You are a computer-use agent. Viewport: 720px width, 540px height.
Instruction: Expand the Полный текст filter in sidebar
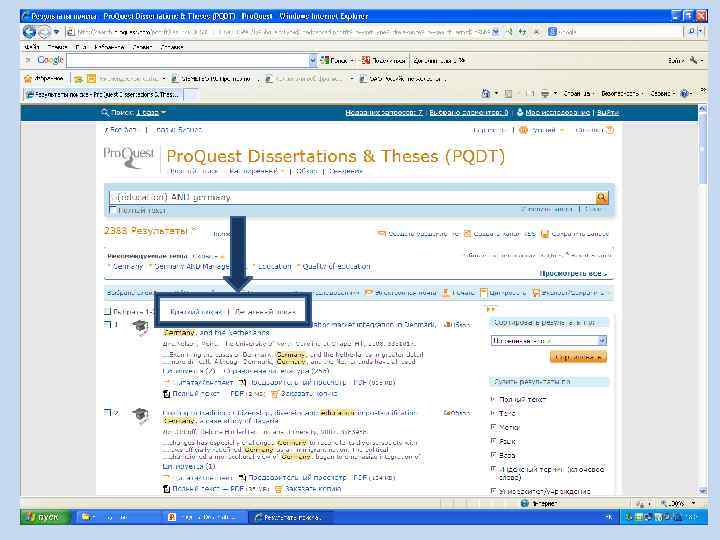494,399
